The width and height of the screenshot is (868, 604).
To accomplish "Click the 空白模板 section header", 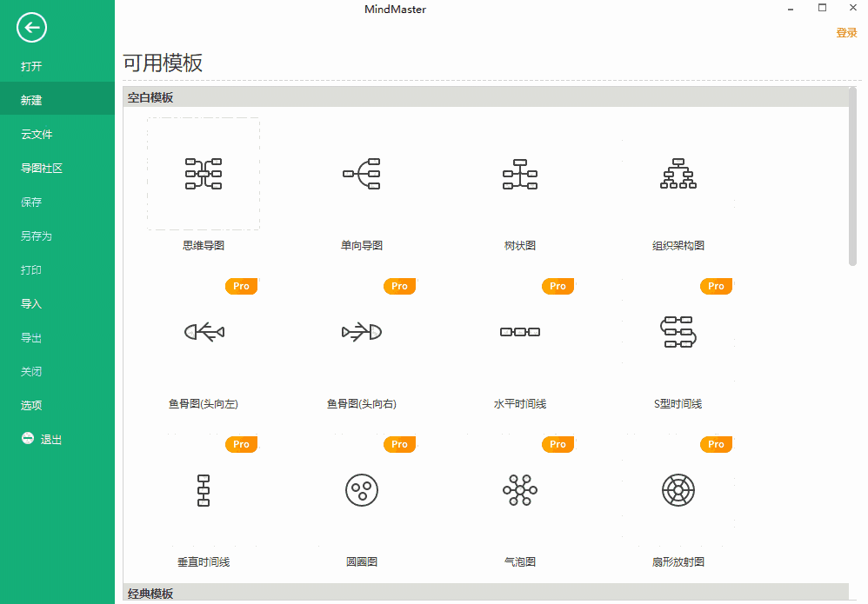I will pyautogui.click(x=485, y=97).
